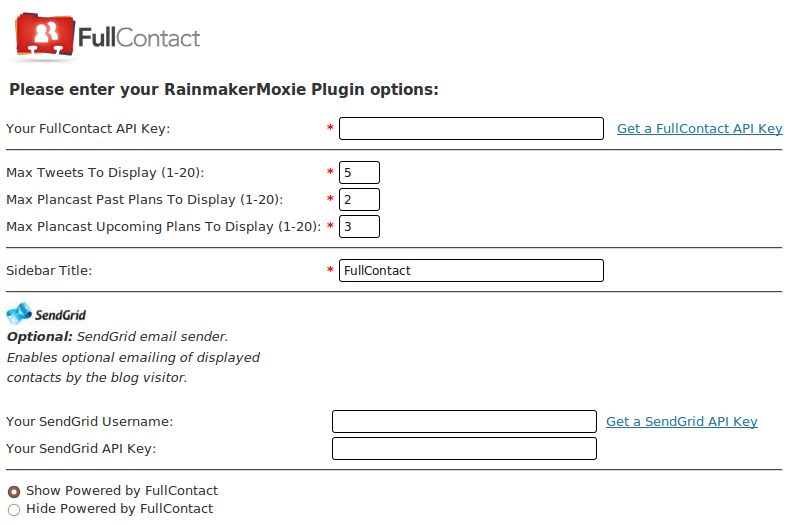Focus the FullContact API Key field
Screen dimensions: 795x525
click(471, 129)
